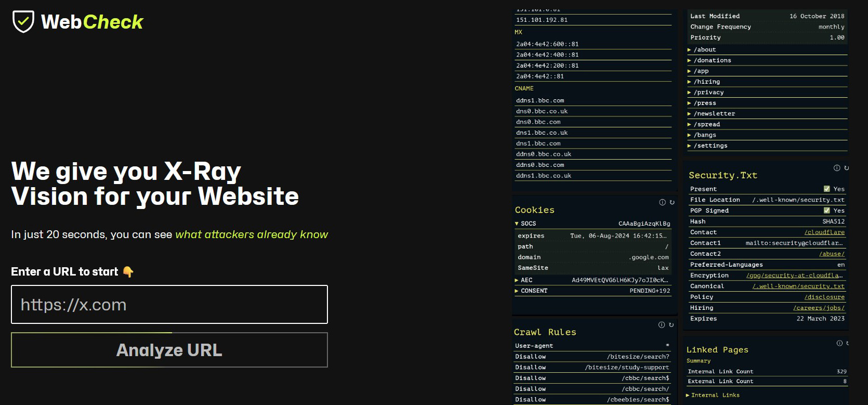Click the .google.com domain value
Image resolution: width=868 pixels, height=405 pixels.
coord(649,257)
